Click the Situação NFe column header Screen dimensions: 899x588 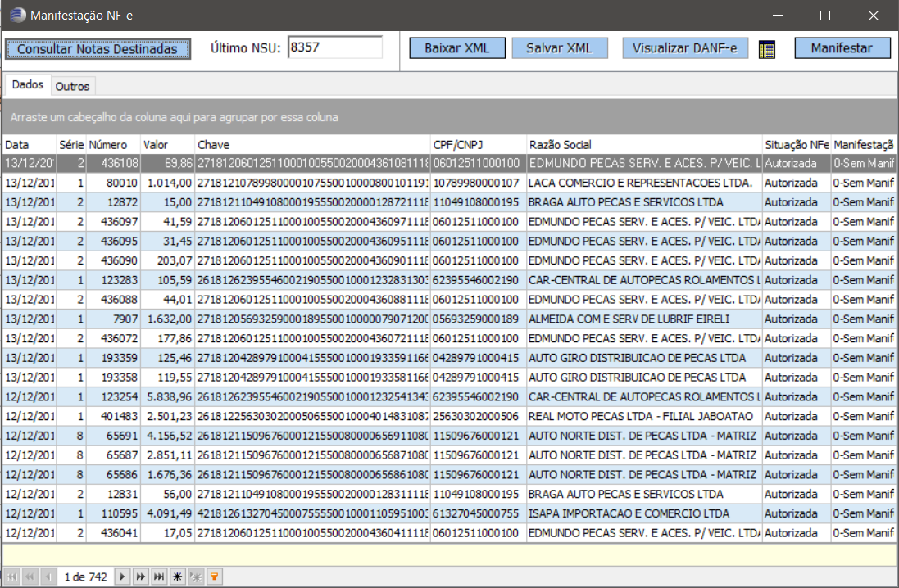click(796, 144)
